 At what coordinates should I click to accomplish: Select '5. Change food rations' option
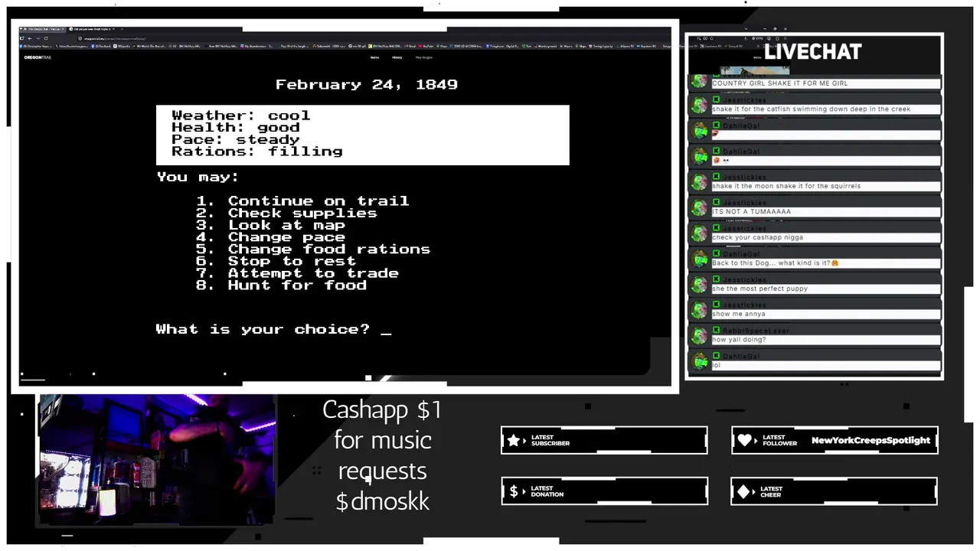[313, 249]
